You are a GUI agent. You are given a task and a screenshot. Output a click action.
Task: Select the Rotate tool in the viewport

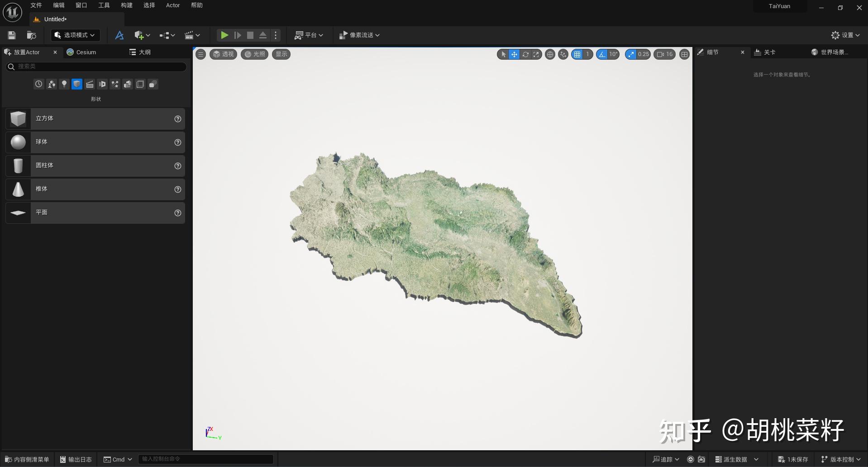[x=526, y=54]
